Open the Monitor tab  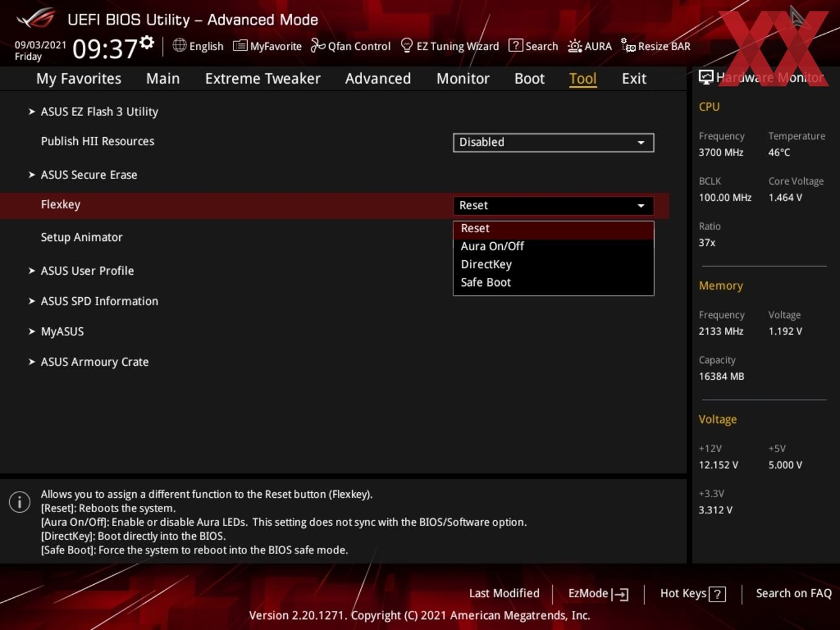(x=463, y=78)
